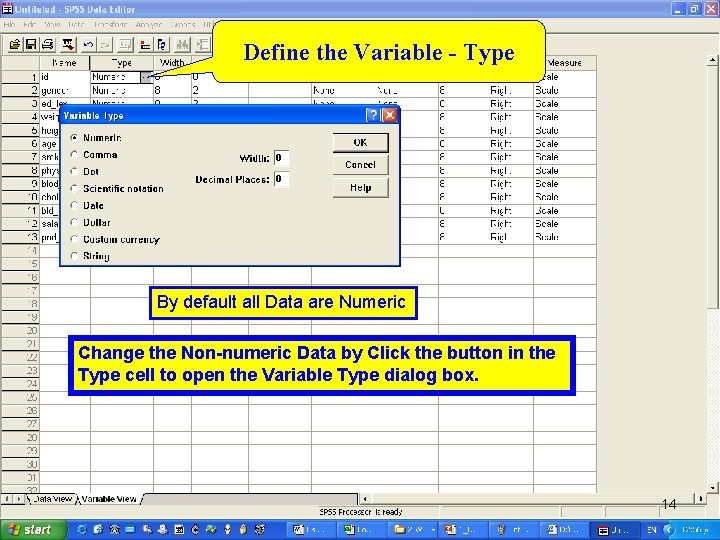Open the Edit menu

29,24
